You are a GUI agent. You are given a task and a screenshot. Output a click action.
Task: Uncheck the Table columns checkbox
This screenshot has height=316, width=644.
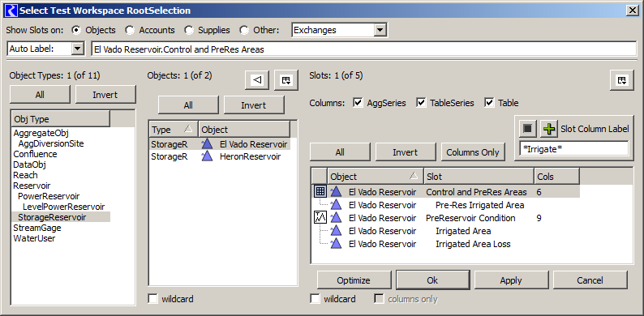point(489,103)
